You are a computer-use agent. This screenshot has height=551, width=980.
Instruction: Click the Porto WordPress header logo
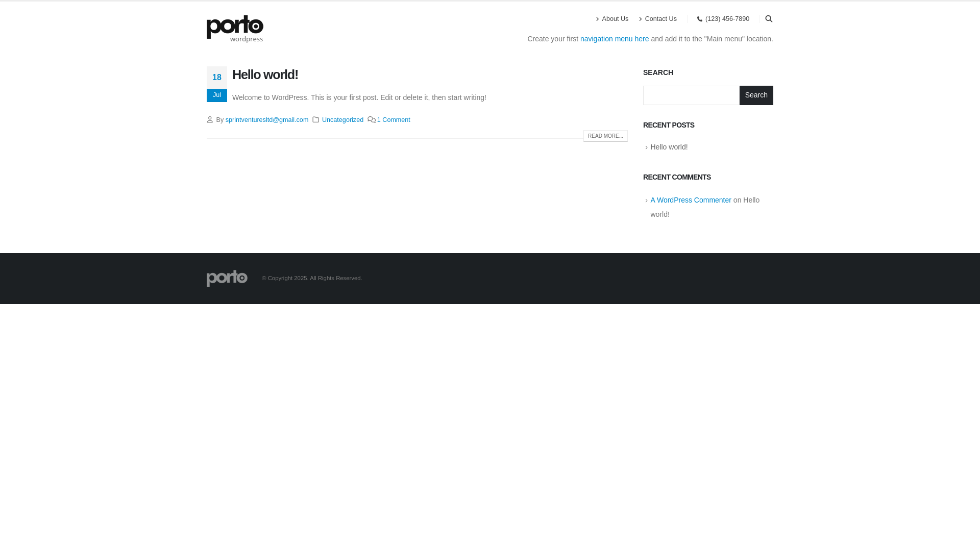click(x=235, y=29)
